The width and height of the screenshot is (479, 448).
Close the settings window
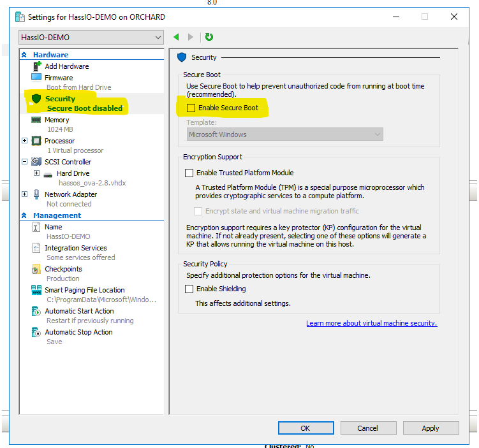pos(454,17)
